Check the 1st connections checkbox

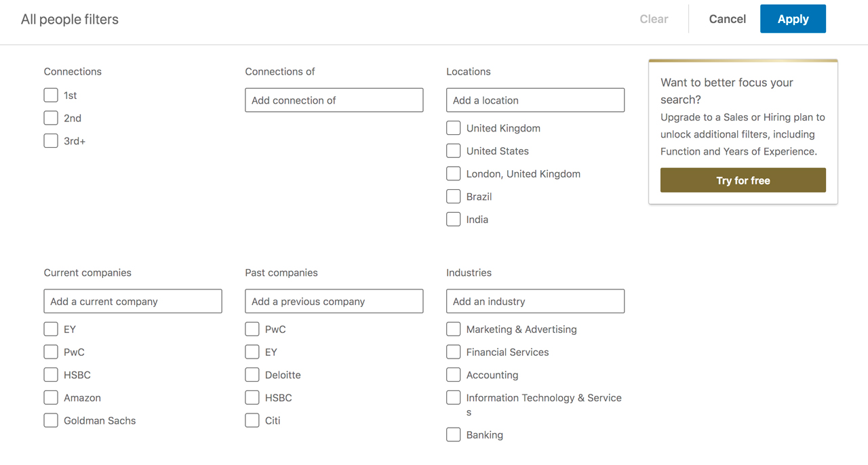pyautogui.click(x=51, y=95)
